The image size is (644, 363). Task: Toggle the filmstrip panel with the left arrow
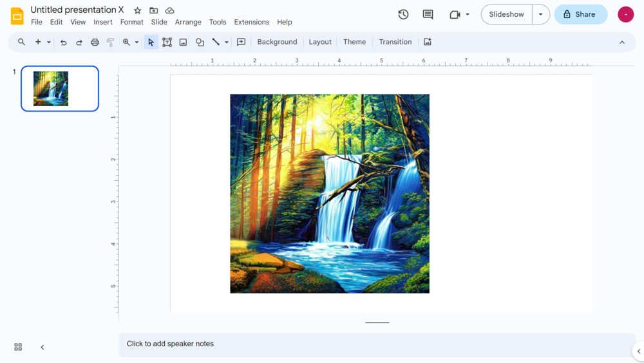(x=43, y=347)
